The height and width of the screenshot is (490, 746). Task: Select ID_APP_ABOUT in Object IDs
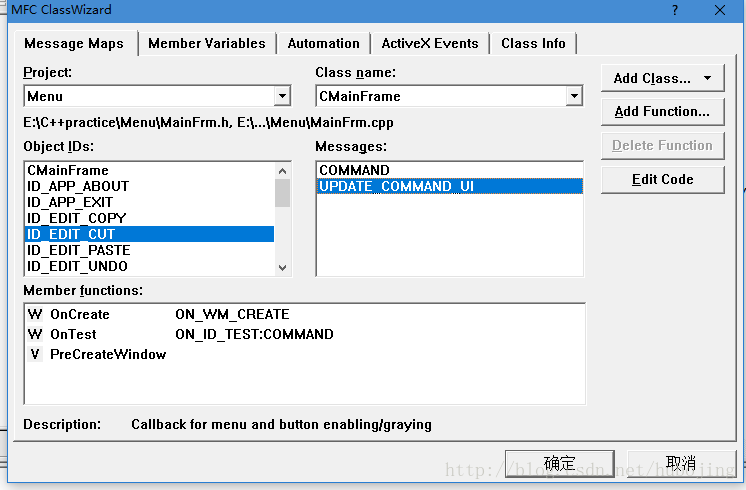tap(149, 186)
